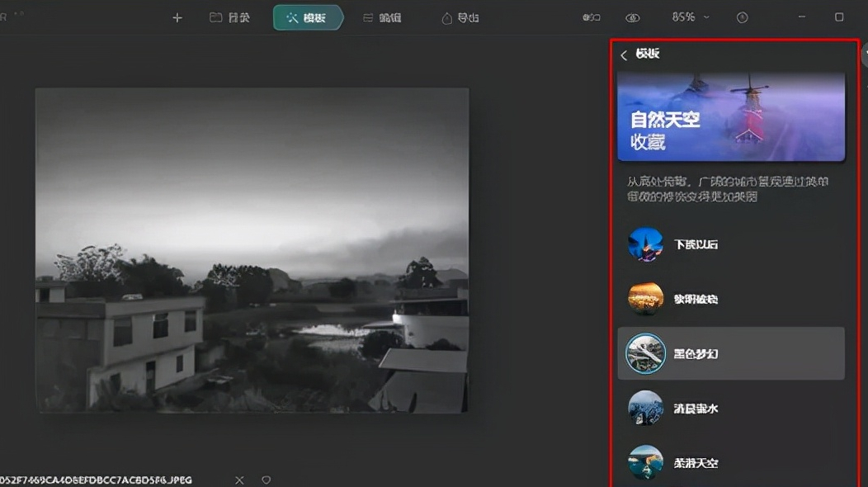The width and height of the screenshot is (868, 487).
Task: Open a new image with the plus icon
Action: tap(177, 17)
